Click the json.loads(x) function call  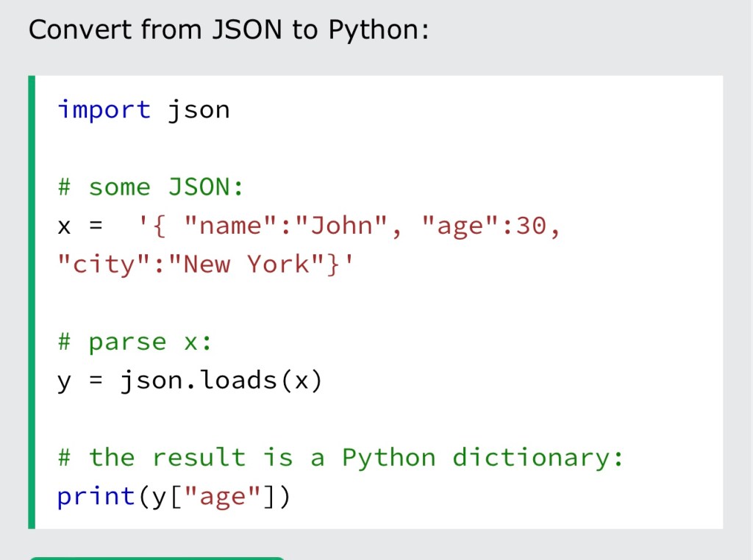(221, 381)
